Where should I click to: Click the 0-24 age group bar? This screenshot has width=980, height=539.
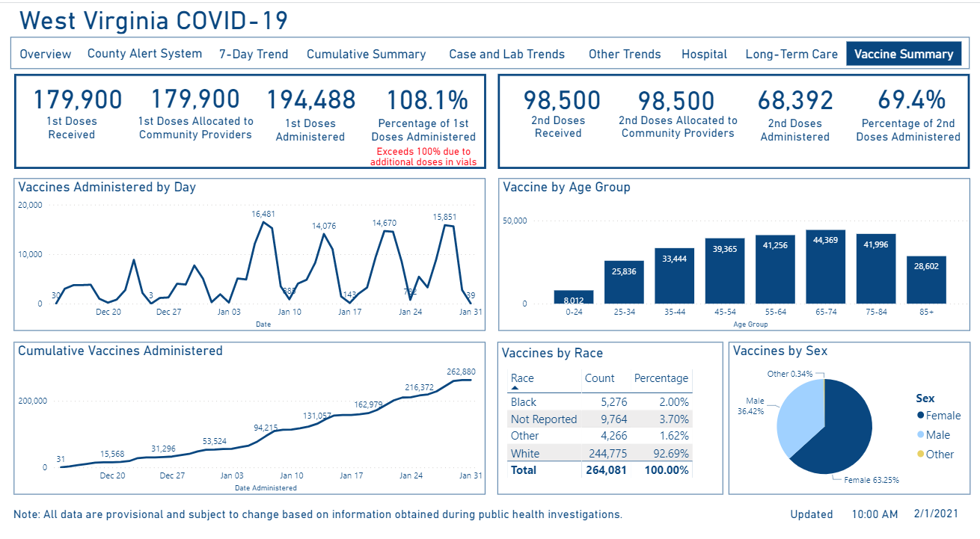click(574, 298)
